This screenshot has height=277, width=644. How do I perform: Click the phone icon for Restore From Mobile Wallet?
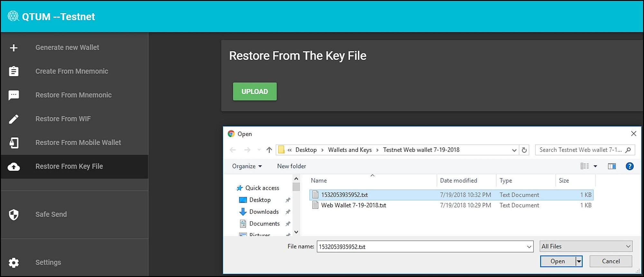pos(14,143)
